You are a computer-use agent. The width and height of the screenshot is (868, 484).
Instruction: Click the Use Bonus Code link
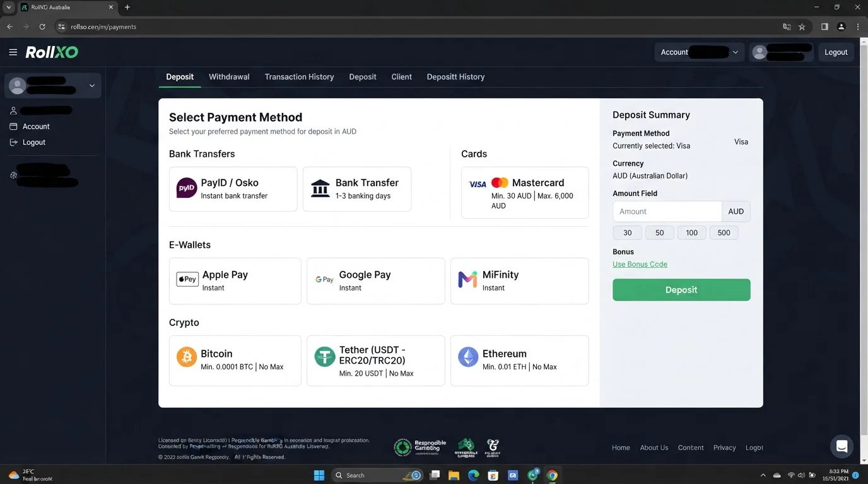point(640,264)
